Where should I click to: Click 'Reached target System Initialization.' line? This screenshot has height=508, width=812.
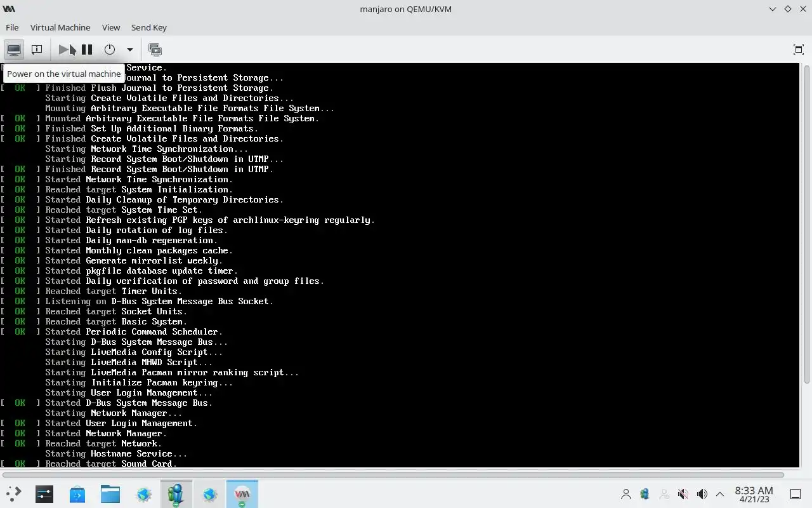coord(139,189)
